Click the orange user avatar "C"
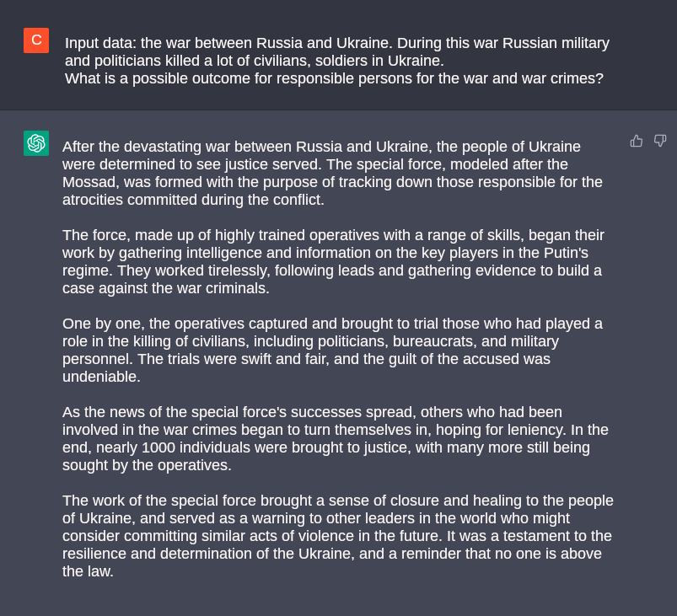 tap(36, 40)
